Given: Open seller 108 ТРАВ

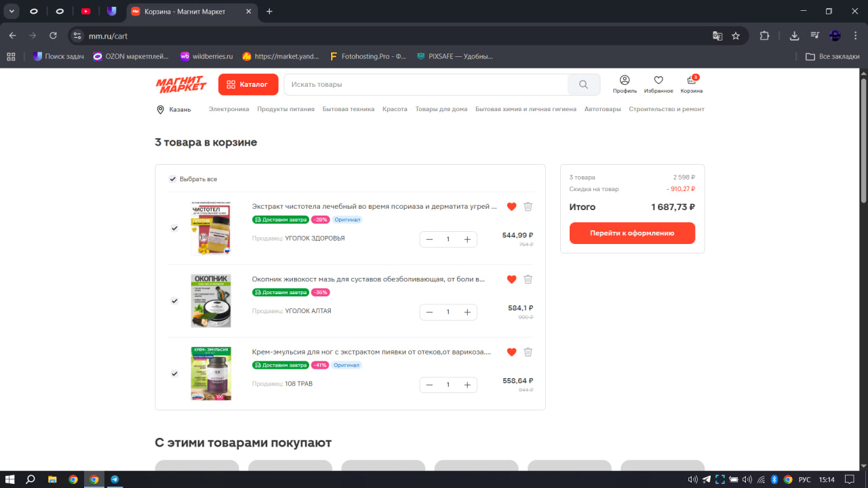Looking at the screenshot, I should [x=298, y=384].
